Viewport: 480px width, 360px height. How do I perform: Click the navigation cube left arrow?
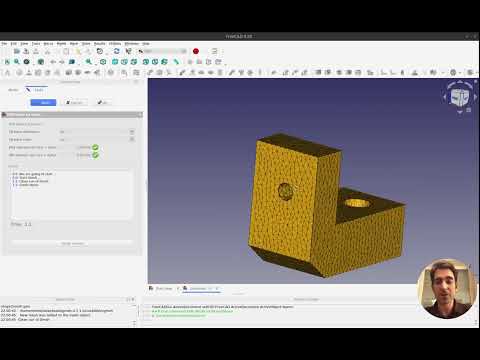pos(444,97)
